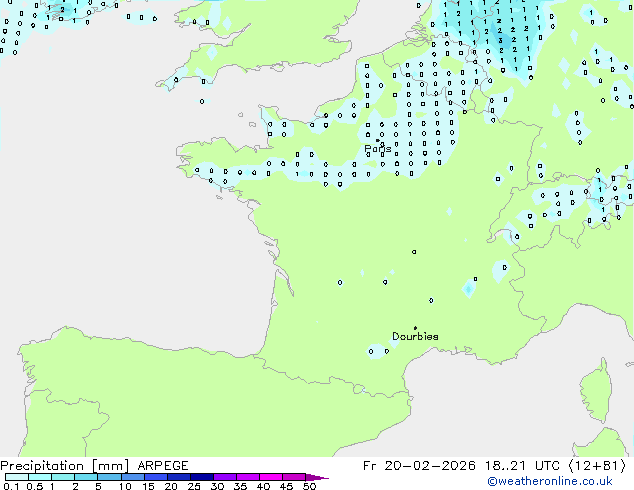The image size is (634, 490).
Task: Click the 0.5 legend scale value
Action: (x=35, y=486)
